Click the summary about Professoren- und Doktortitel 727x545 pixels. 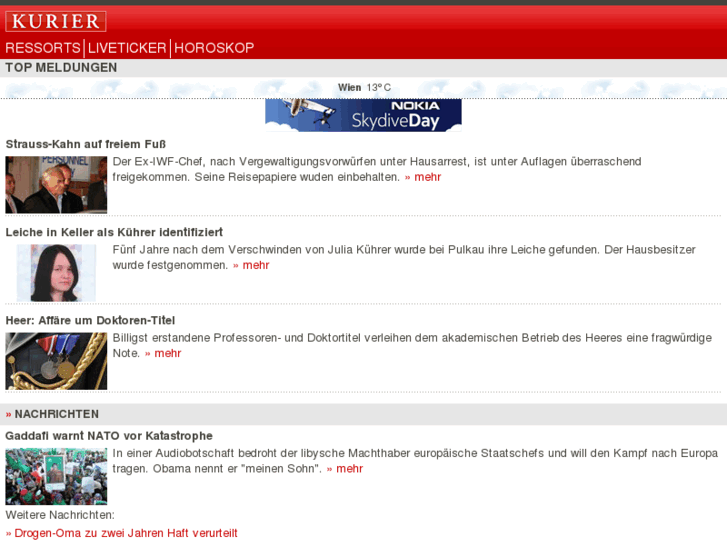tap(412, 346)
